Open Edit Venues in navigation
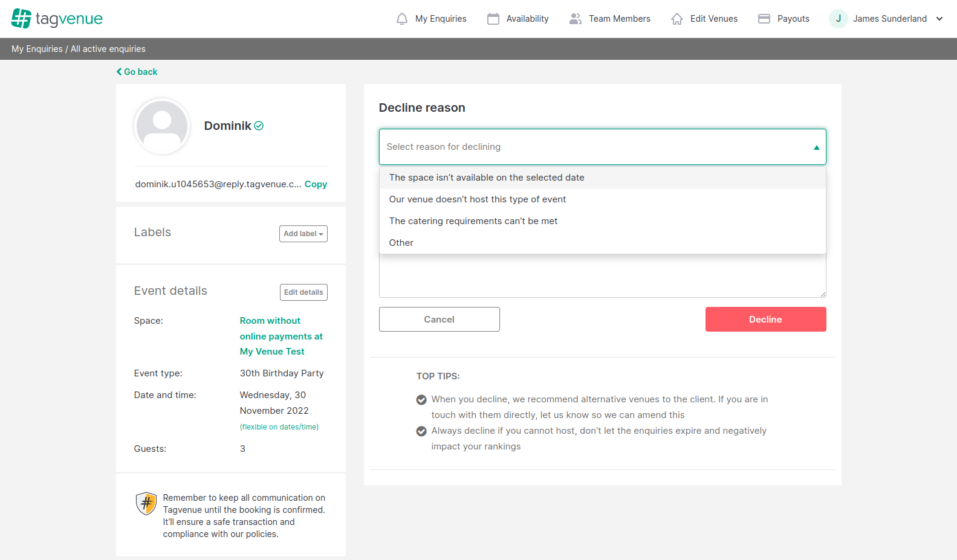 pos(714,19)
